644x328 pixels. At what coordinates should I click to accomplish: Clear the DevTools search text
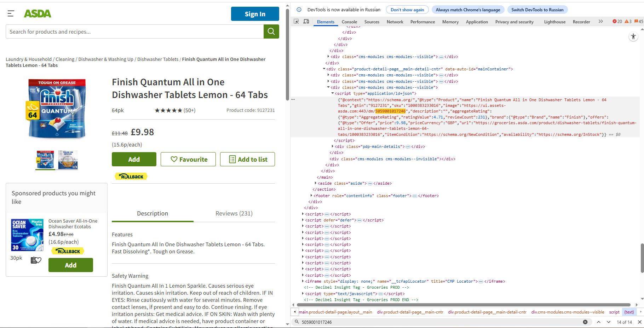[x=585, y=322]
